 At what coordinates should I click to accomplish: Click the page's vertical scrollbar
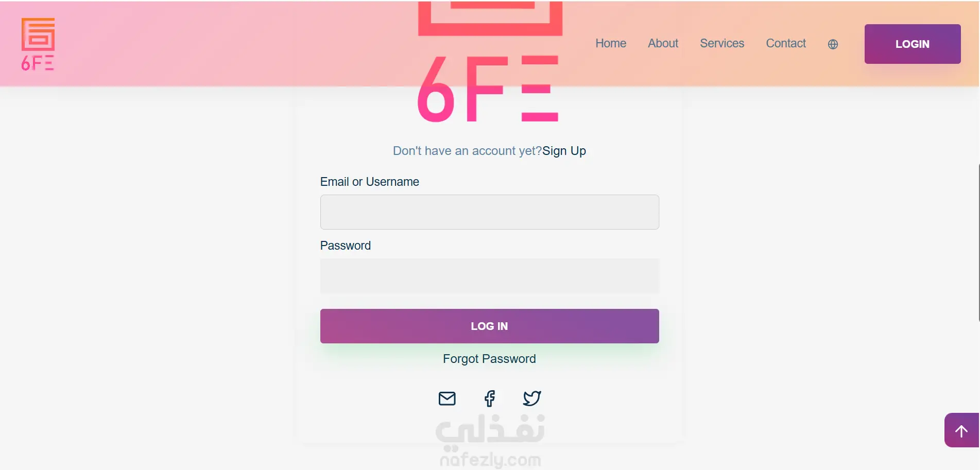[x=978, y=242]
